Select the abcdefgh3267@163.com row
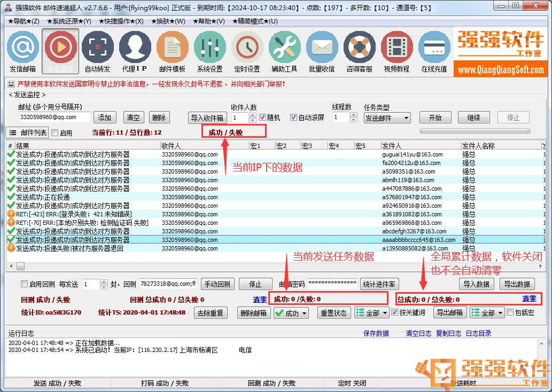 pyautogui.click(x=276, y=231)
